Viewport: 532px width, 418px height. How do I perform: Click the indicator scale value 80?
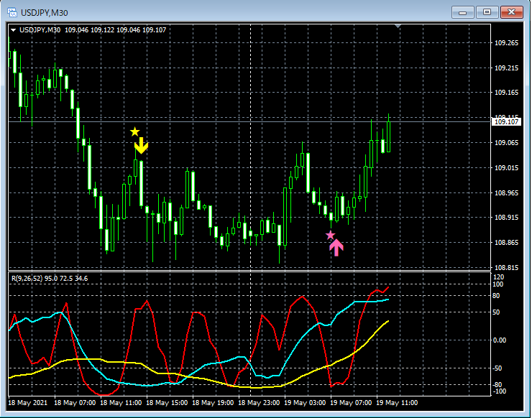tap(496, 296)
